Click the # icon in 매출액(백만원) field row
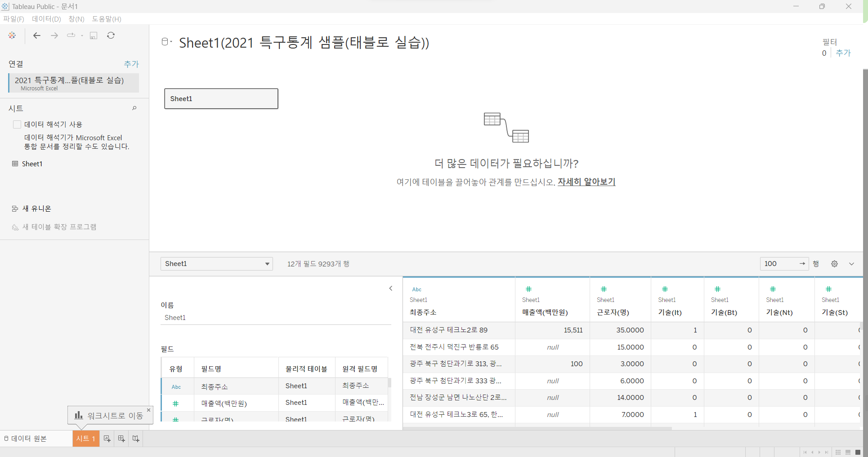868x457 pixels. point(176,404)
